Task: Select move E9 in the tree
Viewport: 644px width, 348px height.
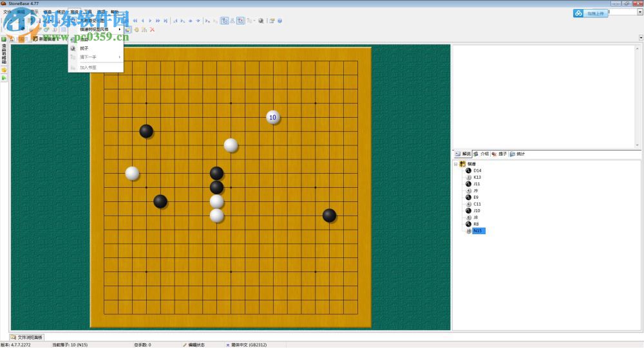Action: coord(476,197)
